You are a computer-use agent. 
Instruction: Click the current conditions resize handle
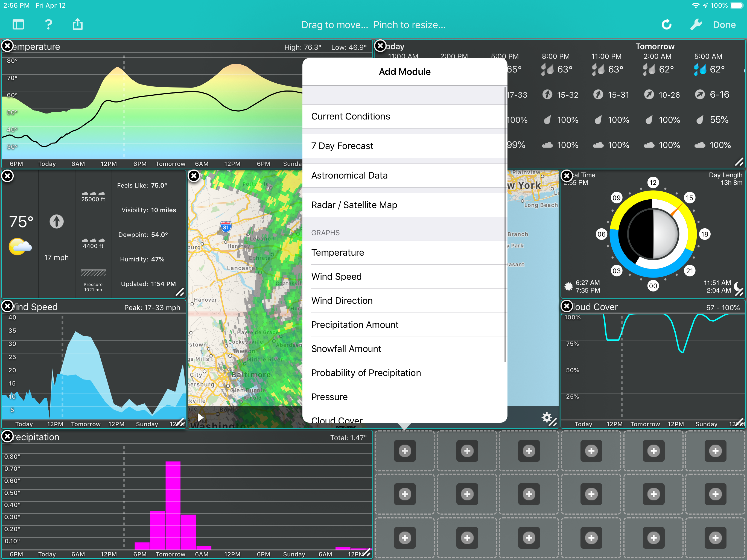[x=180, y=292]
